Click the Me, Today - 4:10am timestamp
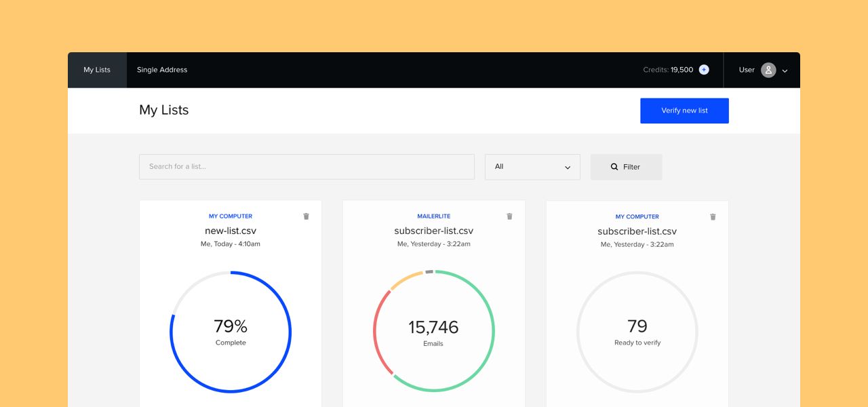Image resolution: width=868 pixels, height=407 pixels. pos(231,244)
